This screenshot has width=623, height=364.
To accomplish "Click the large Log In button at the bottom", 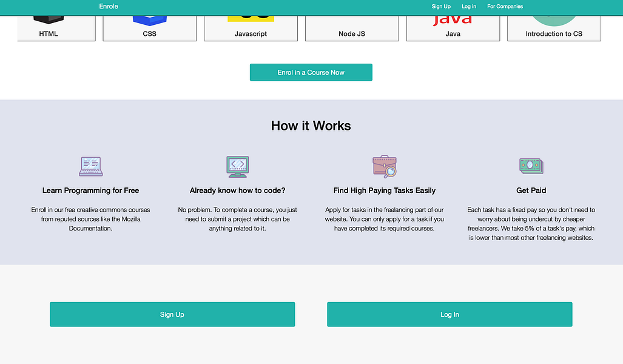I will point(450,314).
